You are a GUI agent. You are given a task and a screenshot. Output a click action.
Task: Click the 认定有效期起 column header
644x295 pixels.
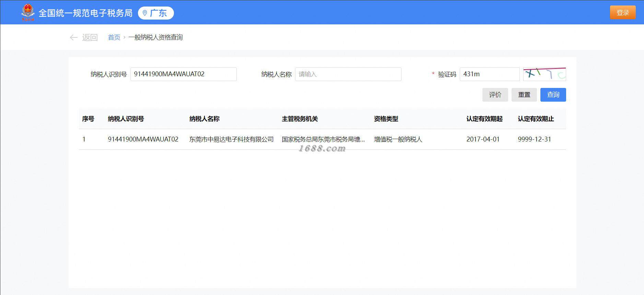(x=484, y=119)
